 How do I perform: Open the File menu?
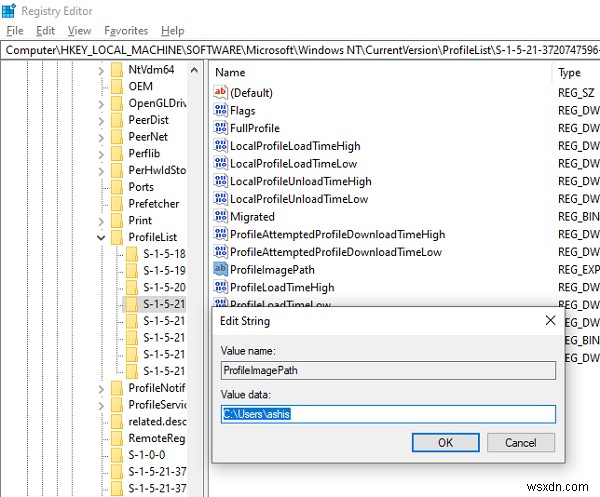click(15, 31)
